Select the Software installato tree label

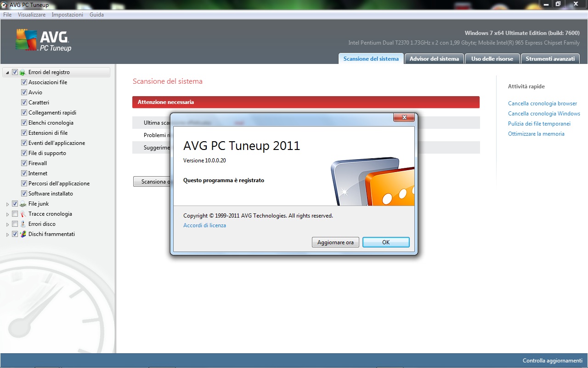[x=51, y=194]
